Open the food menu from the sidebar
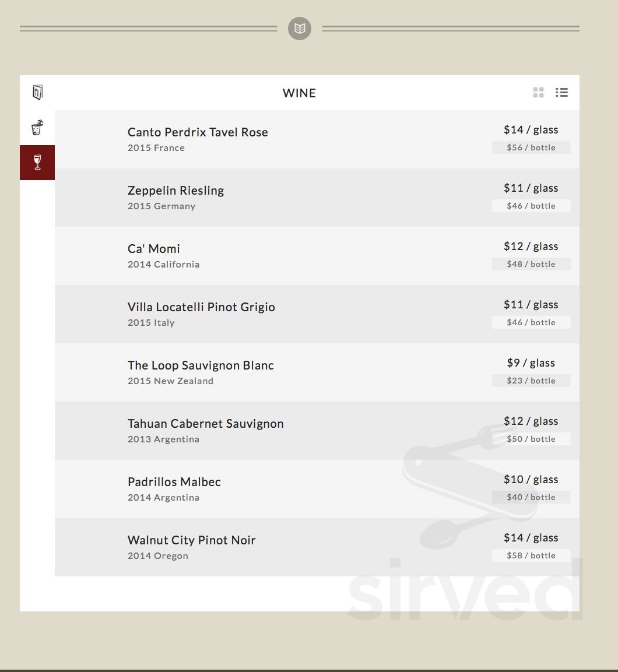This screenshot has height=672, width=618. [x=37, y=92]
